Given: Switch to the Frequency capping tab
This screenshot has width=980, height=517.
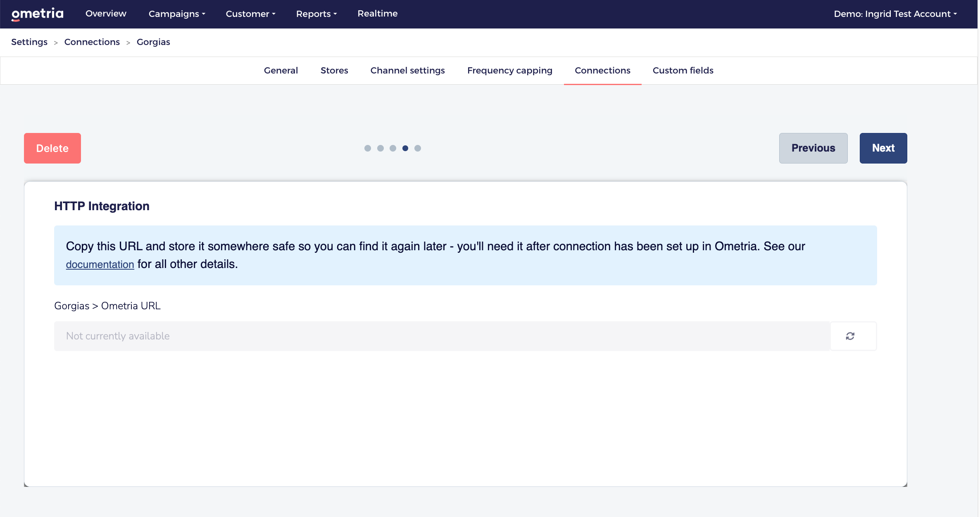Looking at the screenshot, I should (510, 71).
